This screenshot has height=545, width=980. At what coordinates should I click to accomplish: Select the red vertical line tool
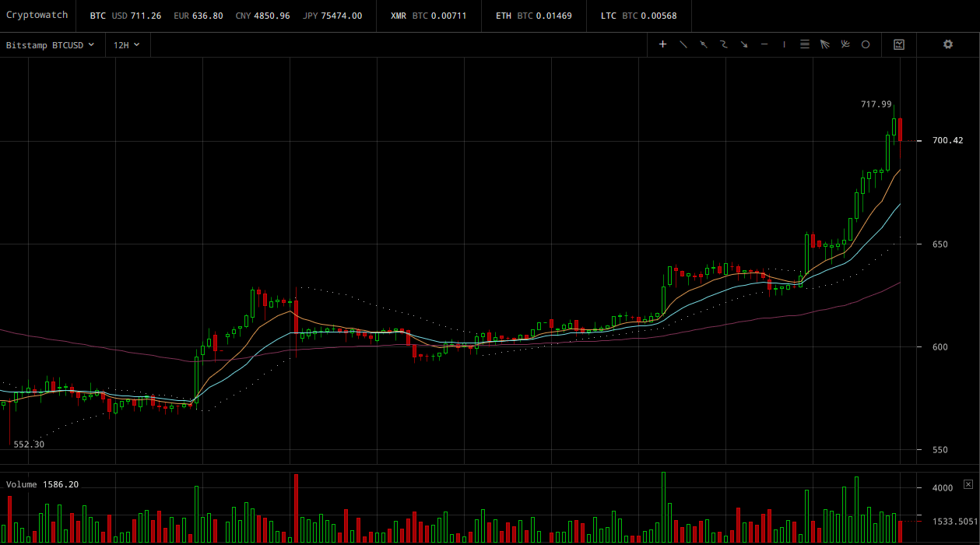click(784, 44)
